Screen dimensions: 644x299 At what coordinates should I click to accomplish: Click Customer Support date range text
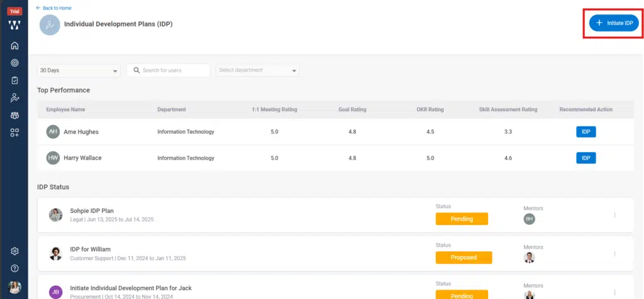tap(128, 258)
